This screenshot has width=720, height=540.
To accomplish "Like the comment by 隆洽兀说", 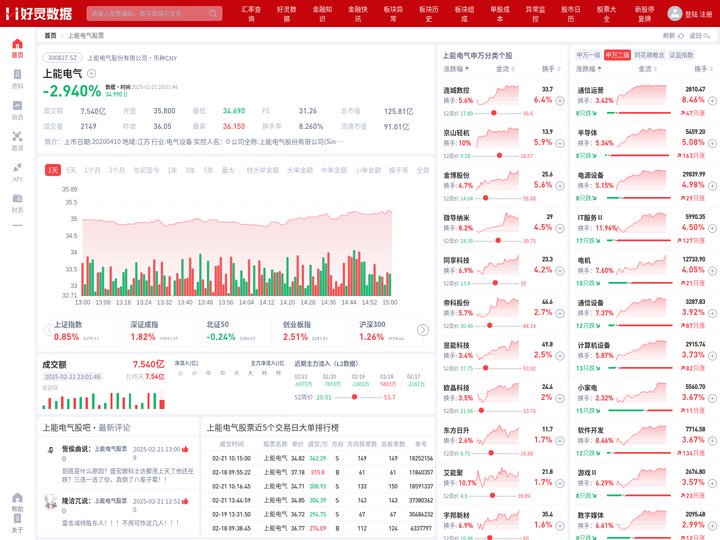I will tap(185, 501).
